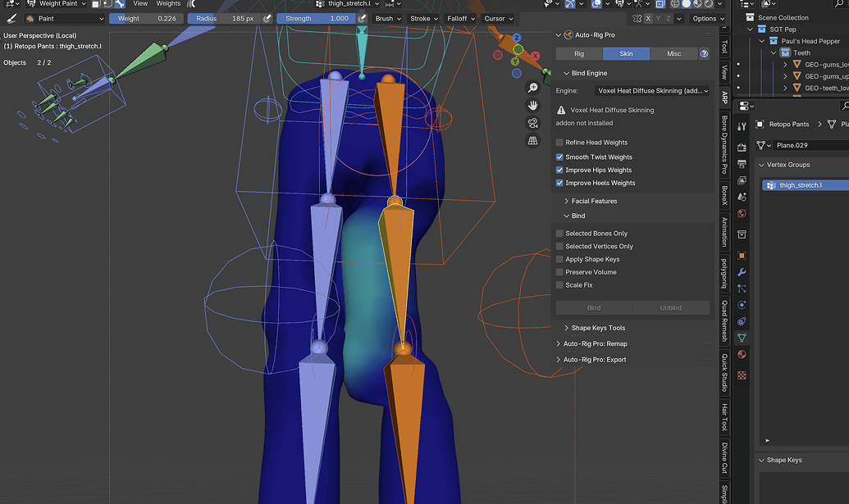Viewport: 849px width, 504px height.
Task: Uncheck Improve Heels Weights
Action: (559, 183)
